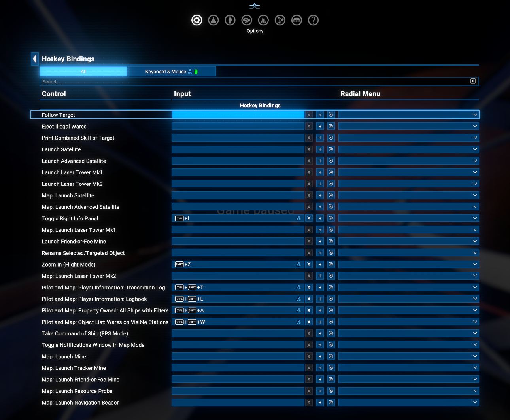
Task: Click the "Map: Launch Tracker Mine" label
Action: pyautogui.click(x=74, y=368)
